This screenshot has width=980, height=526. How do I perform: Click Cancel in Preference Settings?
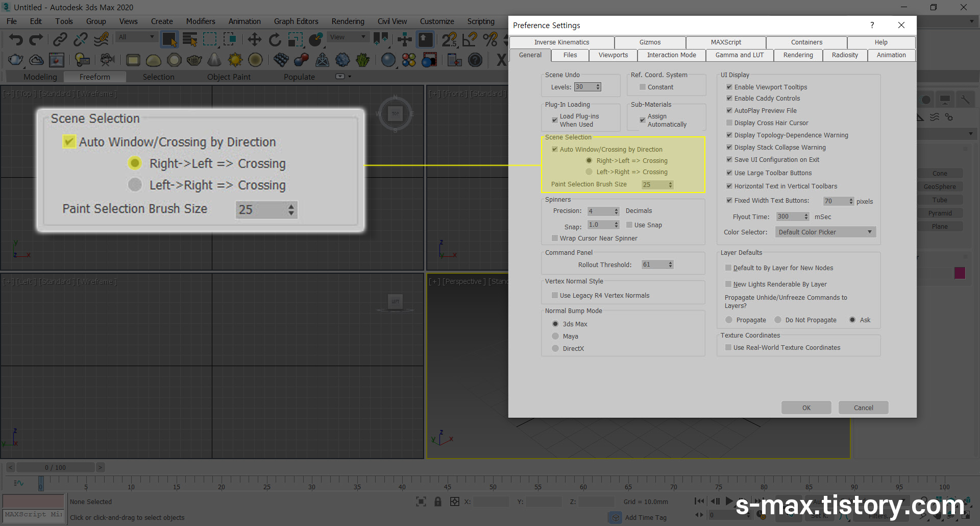click(863, 408)
